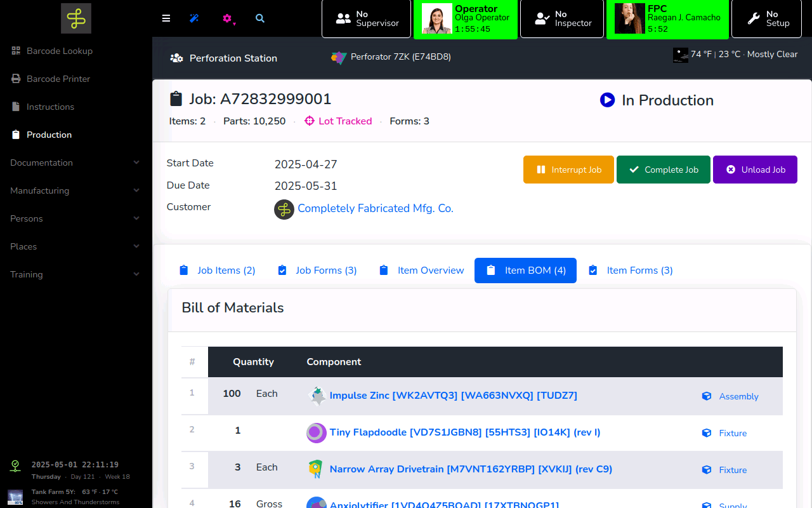Image resolution: width=812 pixels, height=508 pixels.
Task: Click Raegan J. Camacho's avatar photo
Action: pyautogui.click(x=630, y=19)
